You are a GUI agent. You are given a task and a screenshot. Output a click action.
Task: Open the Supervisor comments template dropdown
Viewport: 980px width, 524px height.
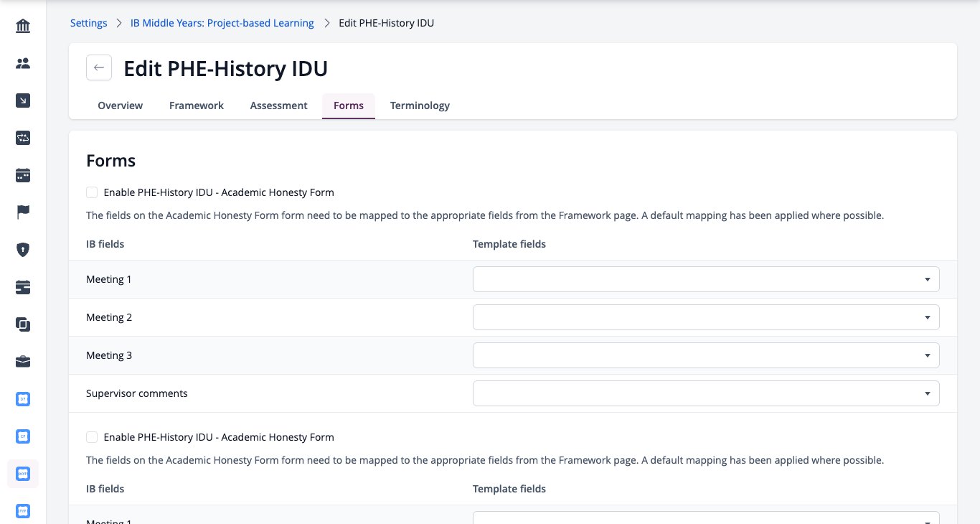click(706, 393)
